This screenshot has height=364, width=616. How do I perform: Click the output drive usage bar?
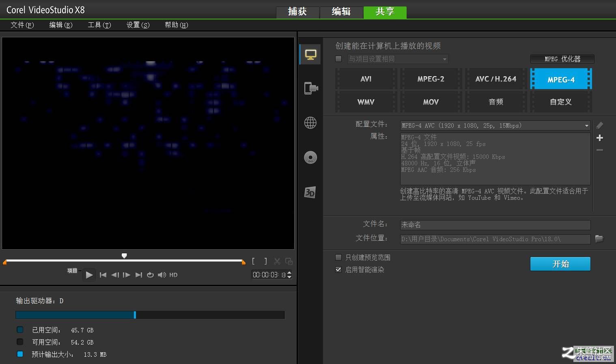tap(150, 315)
